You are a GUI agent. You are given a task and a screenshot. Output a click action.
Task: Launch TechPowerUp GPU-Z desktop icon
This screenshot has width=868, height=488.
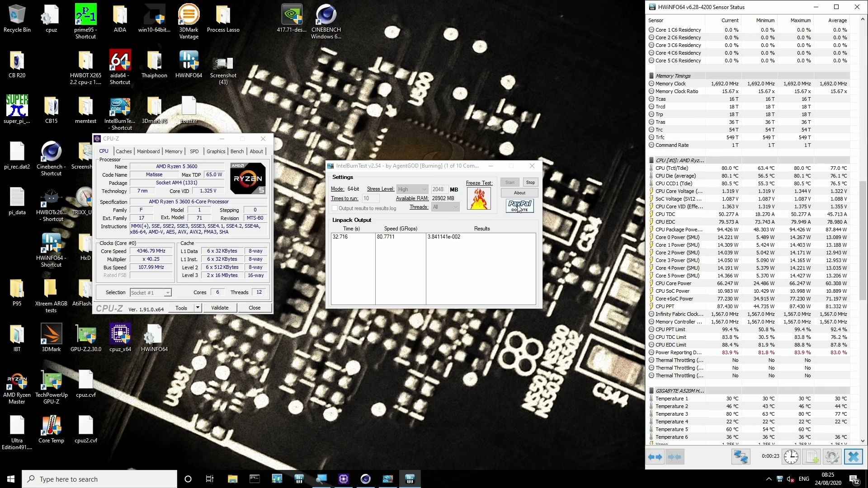(51, 388)
